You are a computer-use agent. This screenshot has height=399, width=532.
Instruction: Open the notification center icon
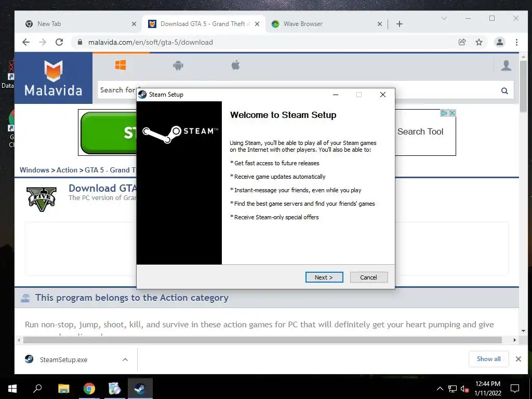pyautogui.click(x=515, y=389)
